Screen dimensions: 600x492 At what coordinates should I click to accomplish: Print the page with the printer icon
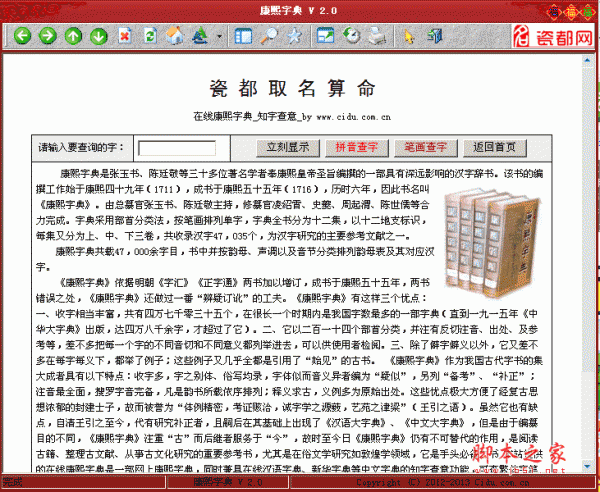tap(377, 36)
